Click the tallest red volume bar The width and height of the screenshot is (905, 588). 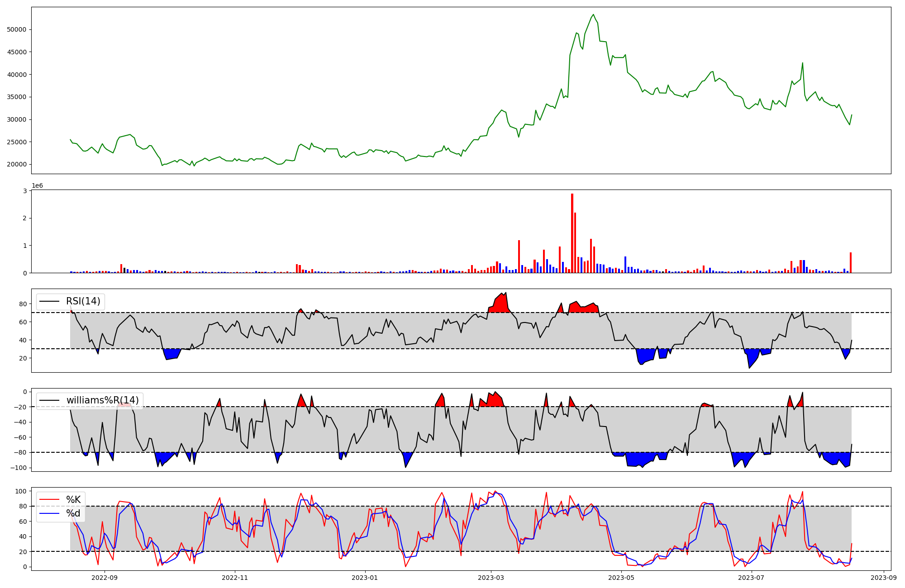coord(572,233)
